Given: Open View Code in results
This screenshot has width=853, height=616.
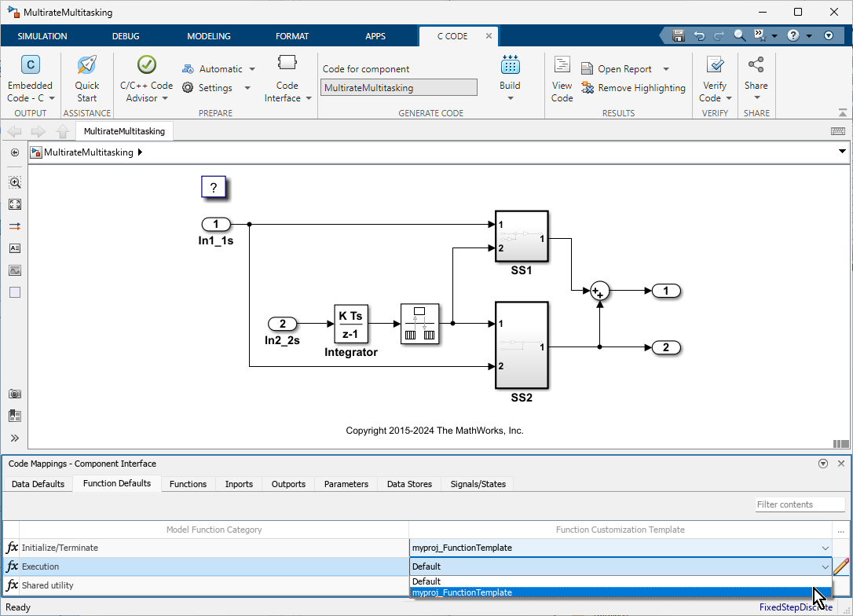Looking at the screenshot, I should 562,65.
